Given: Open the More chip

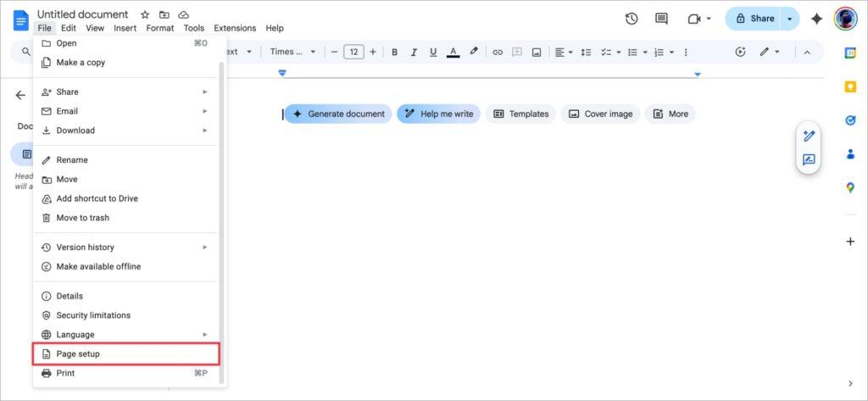Looking at the screenshot, I should 670,114.
